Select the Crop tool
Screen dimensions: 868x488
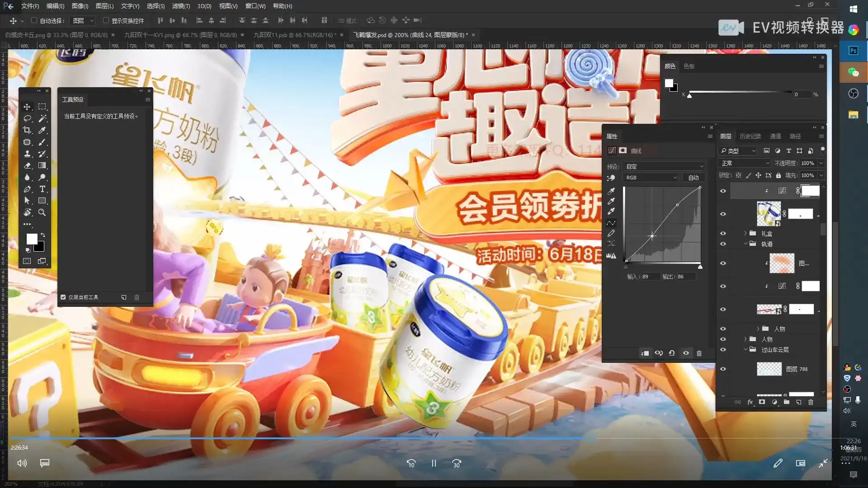[27, 130]
